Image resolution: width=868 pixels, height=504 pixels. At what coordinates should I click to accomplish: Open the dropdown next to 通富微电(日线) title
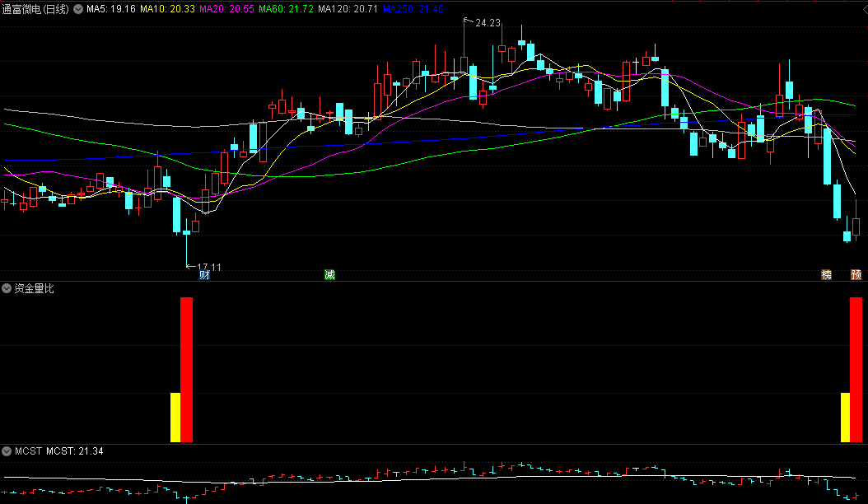[x=78, y=9]
